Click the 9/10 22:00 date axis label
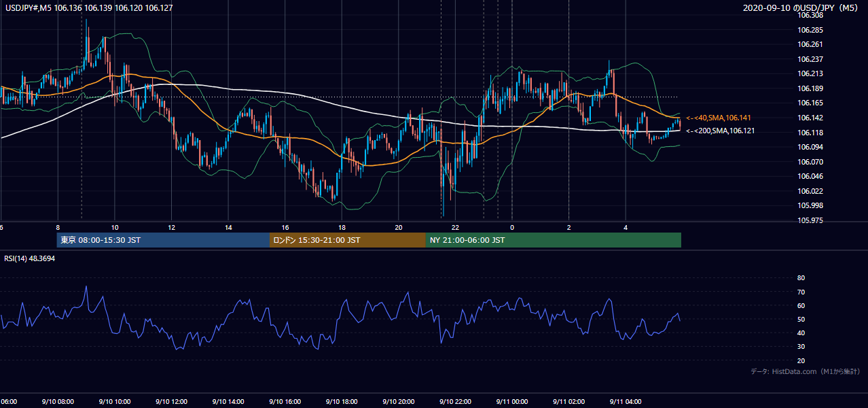 pos(454,402)
